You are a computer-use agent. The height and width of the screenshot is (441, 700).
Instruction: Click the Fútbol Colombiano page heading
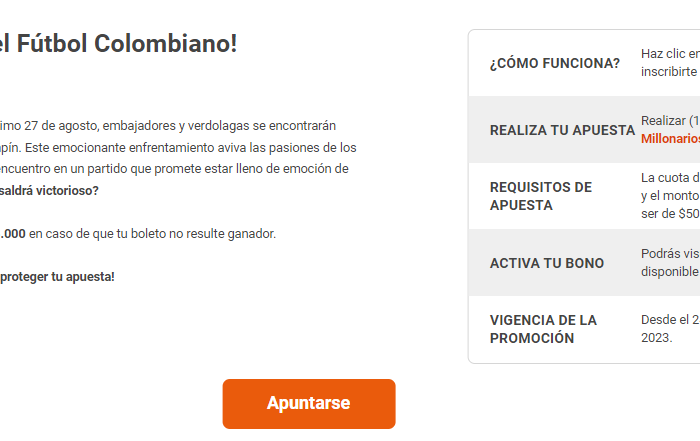coord(118,44)
